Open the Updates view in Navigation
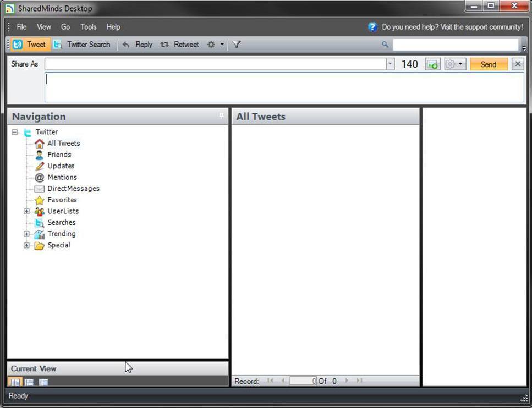 (61, 166)
